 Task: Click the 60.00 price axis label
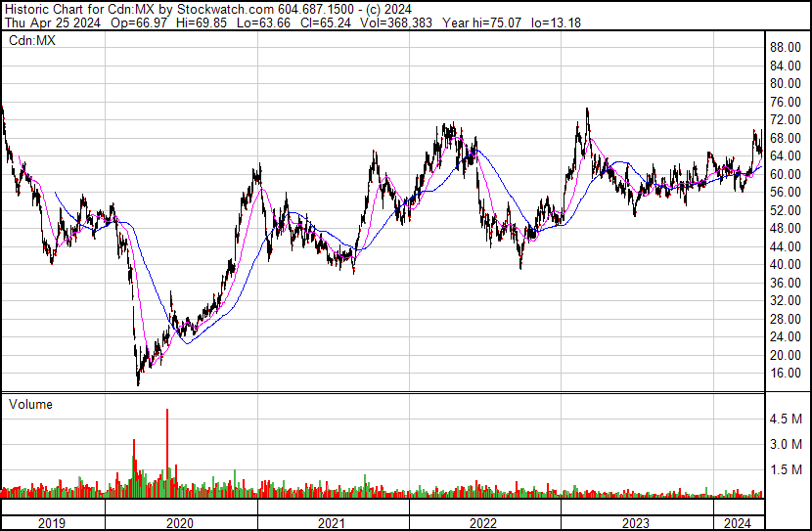click(x=786, y=174)
